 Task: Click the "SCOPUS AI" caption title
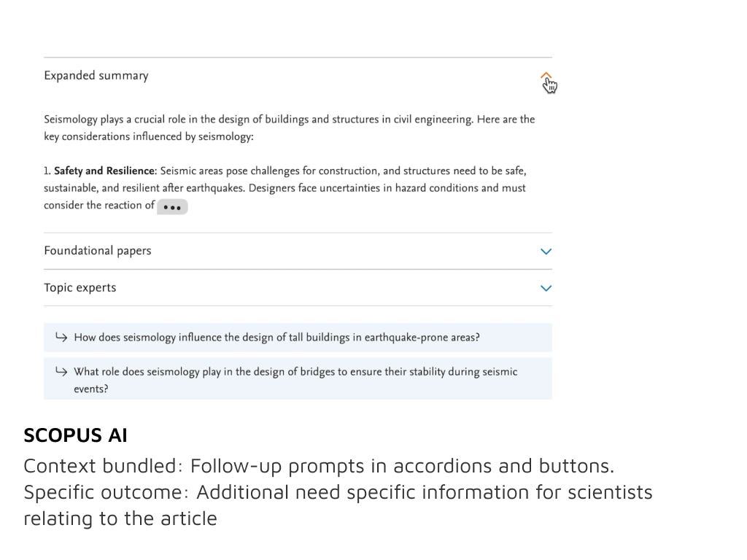[75, 435]
